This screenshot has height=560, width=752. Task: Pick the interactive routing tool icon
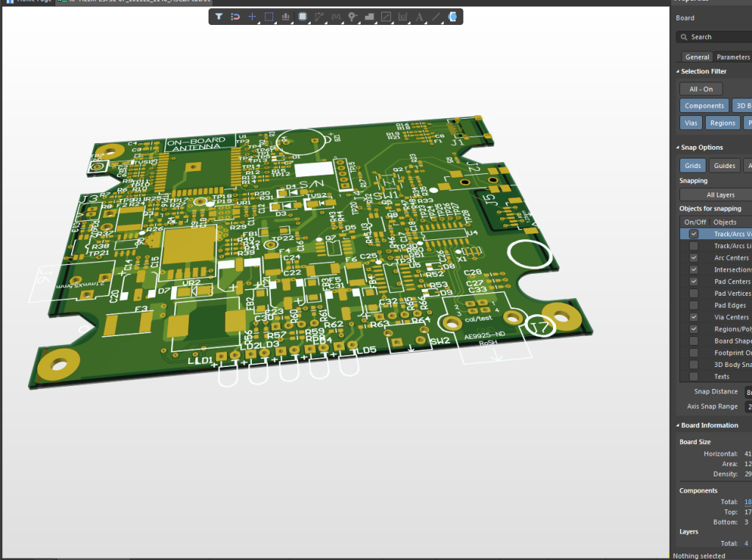(x=319, y=16)
